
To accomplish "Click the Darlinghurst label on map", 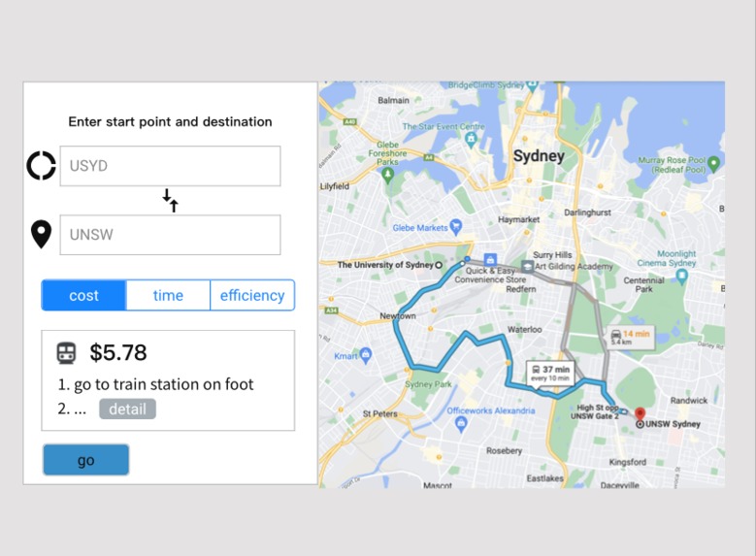I will 587,213.
